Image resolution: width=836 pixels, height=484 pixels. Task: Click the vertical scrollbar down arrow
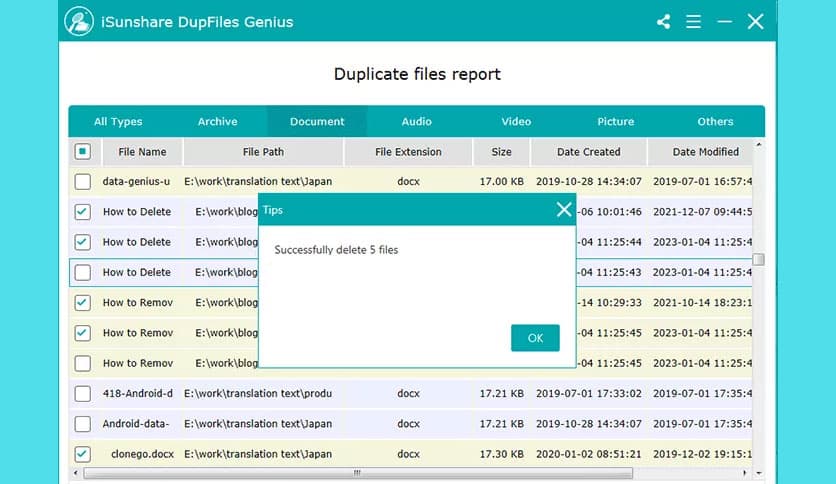(759, 473)
